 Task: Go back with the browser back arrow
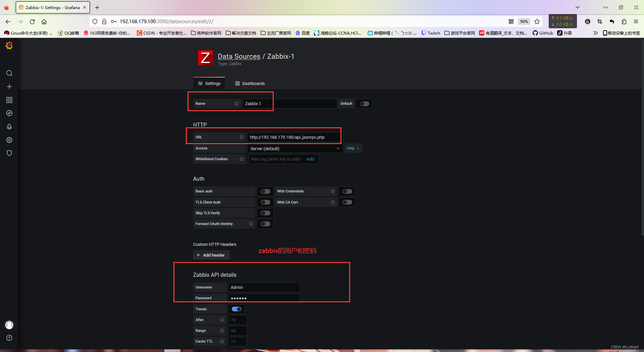(8, 21)
